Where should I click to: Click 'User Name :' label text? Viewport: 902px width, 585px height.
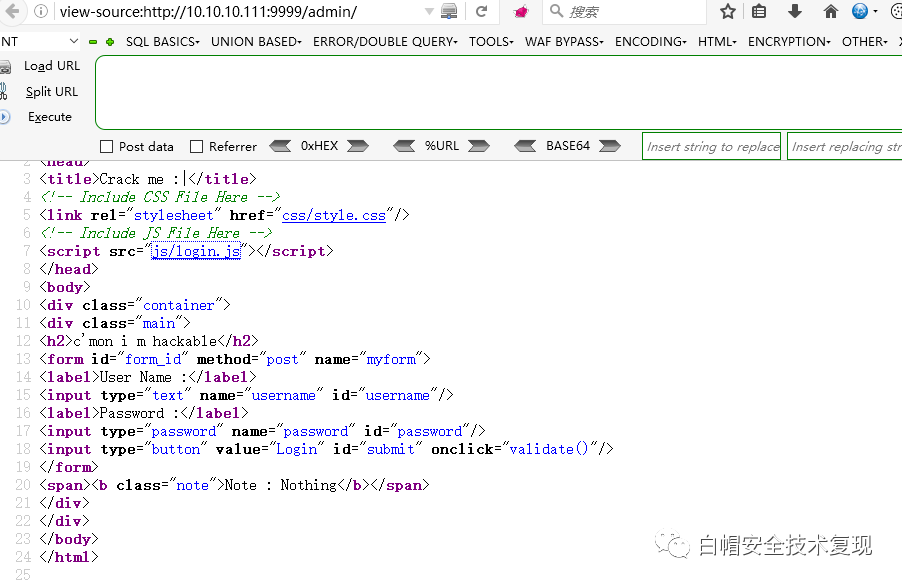[x=143, y=377]
